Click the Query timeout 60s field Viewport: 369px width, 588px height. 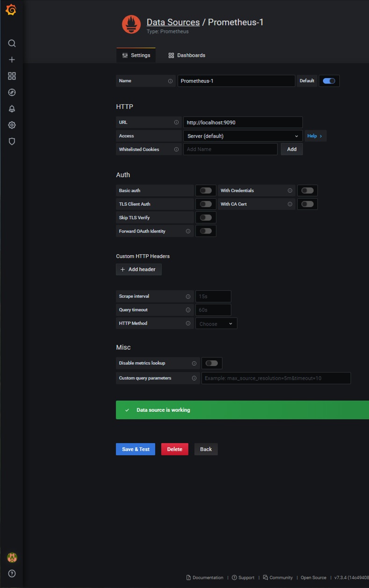[213, 310]
